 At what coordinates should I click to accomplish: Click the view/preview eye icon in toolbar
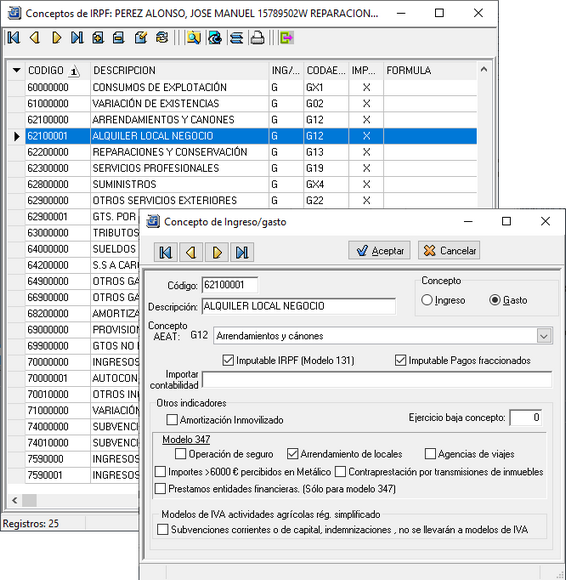[215, 38]
